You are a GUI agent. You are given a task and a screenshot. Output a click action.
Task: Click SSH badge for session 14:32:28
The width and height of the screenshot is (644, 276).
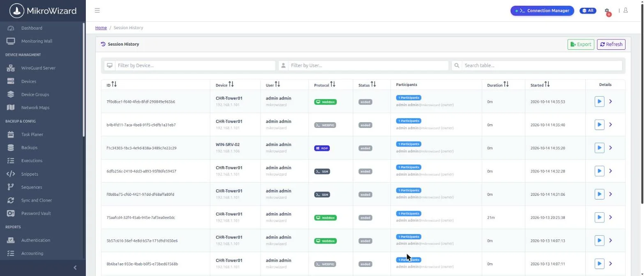click(x=322, y=172)
